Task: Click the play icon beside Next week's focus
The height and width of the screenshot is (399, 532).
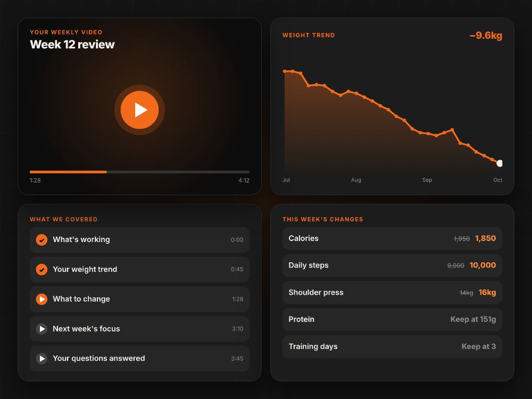Action: 41,329
